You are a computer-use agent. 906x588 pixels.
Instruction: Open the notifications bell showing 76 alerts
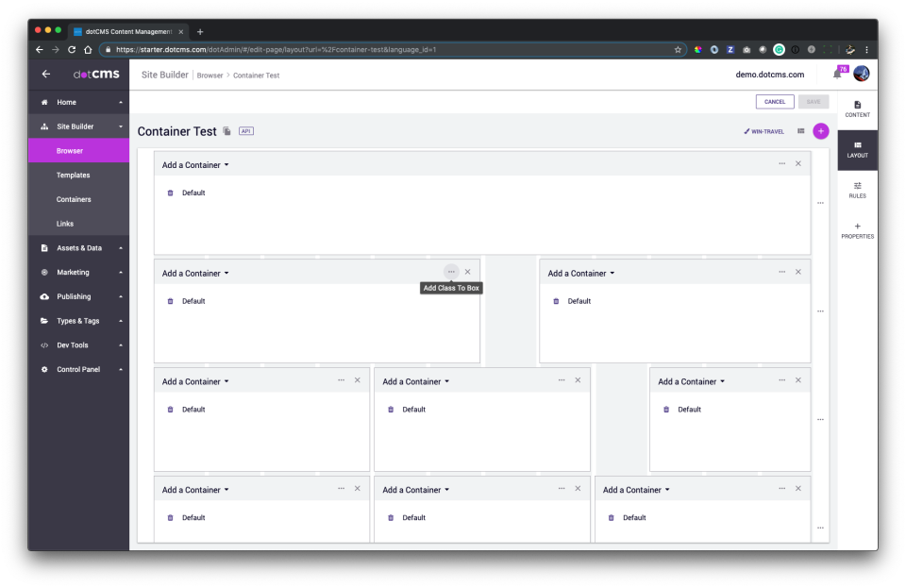point(838,73)
